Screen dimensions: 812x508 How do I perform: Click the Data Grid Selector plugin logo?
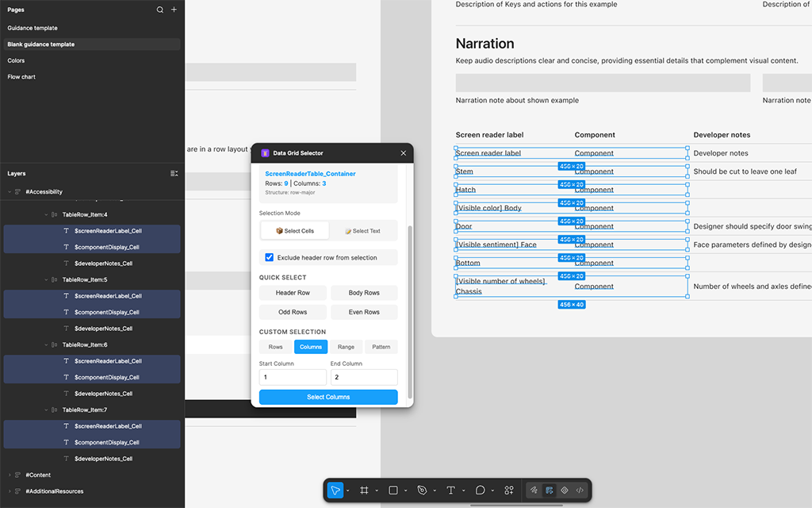tap(265, 153)
